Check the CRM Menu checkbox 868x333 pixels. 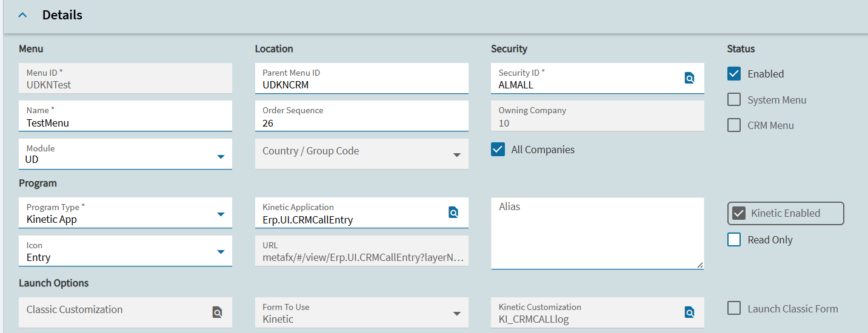coord(734,125)
